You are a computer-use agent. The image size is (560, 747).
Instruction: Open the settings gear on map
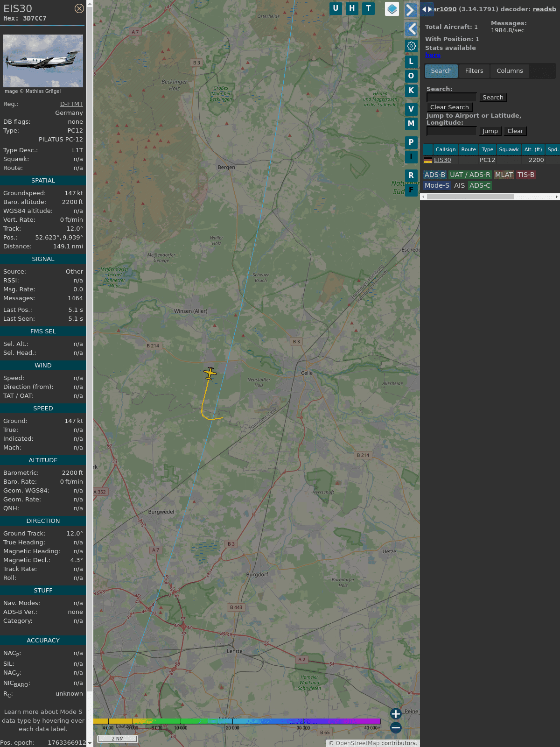(x=411, y=46)
